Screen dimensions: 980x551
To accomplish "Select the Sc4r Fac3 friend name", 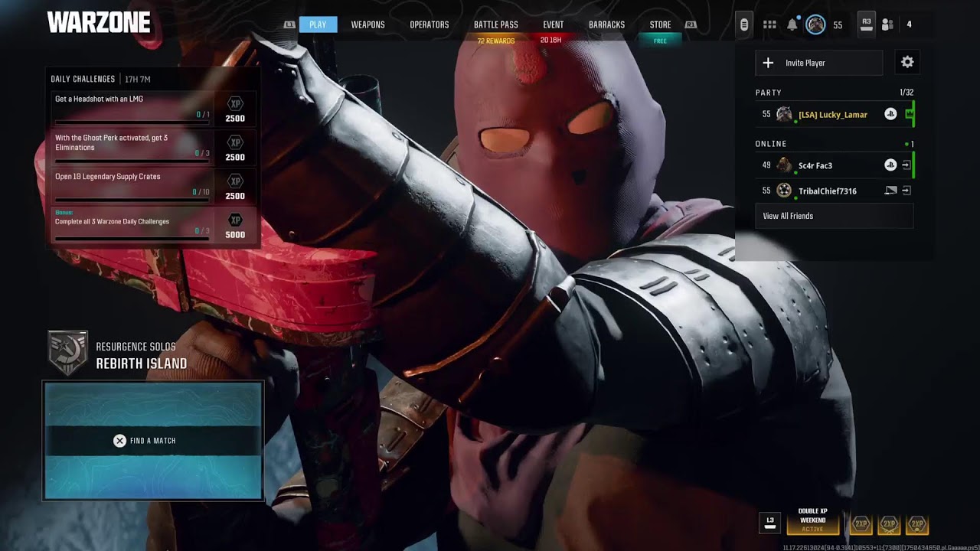I will (815, 165).
